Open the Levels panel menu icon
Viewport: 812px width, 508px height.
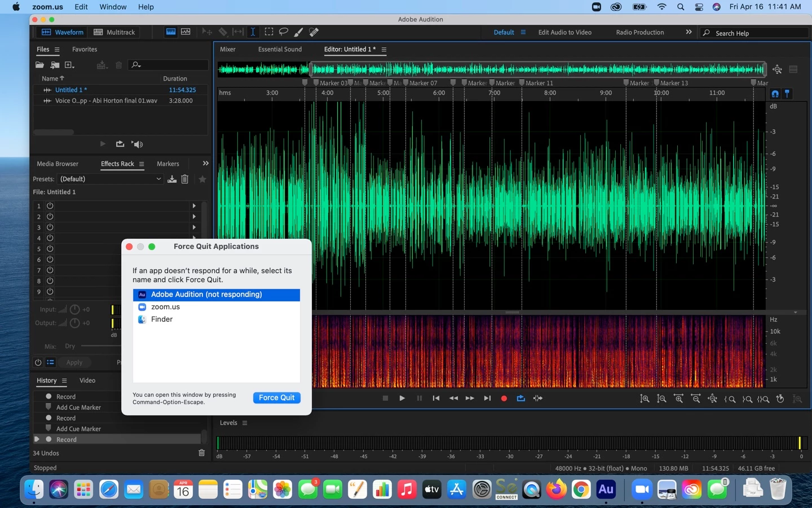(245, 423)
